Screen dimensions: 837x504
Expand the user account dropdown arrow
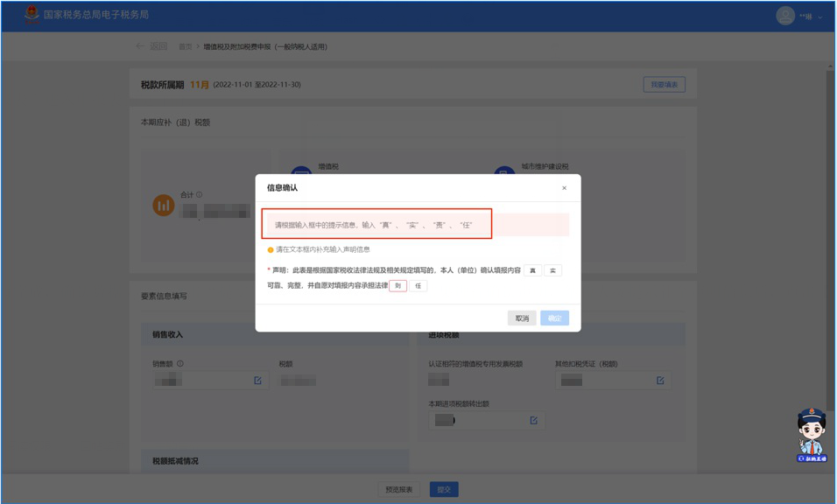820,17
